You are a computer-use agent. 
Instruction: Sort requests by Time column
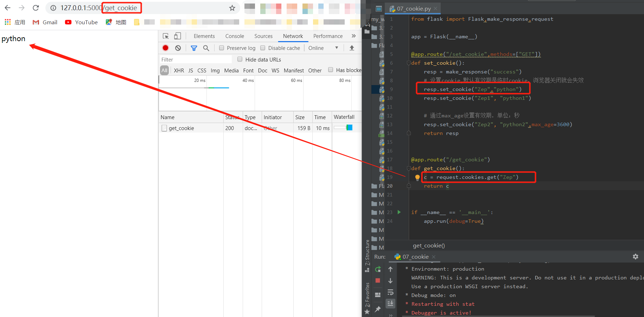tap(322, 117)
